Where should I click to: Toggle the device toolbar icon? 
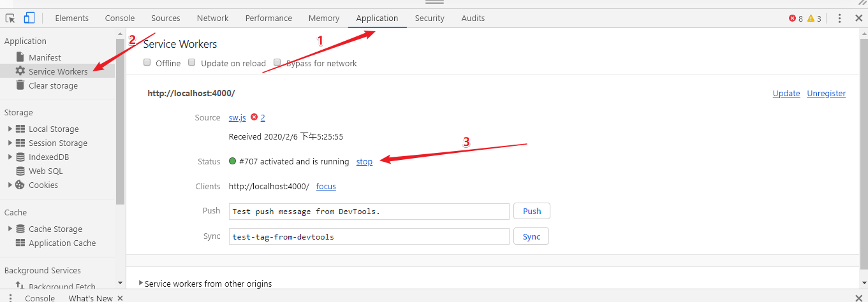pyautogui.click(x=29, y=18)
